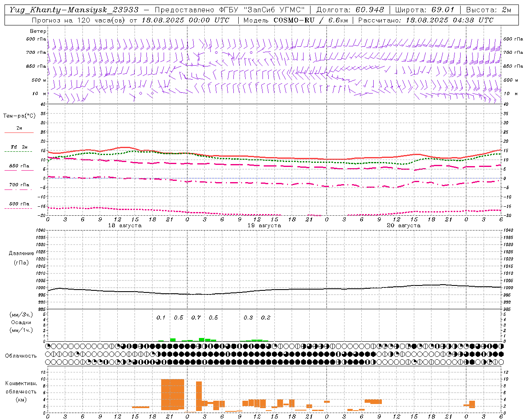Click the 19 августа date label
The image size is (525, 420).
[264, 226]
